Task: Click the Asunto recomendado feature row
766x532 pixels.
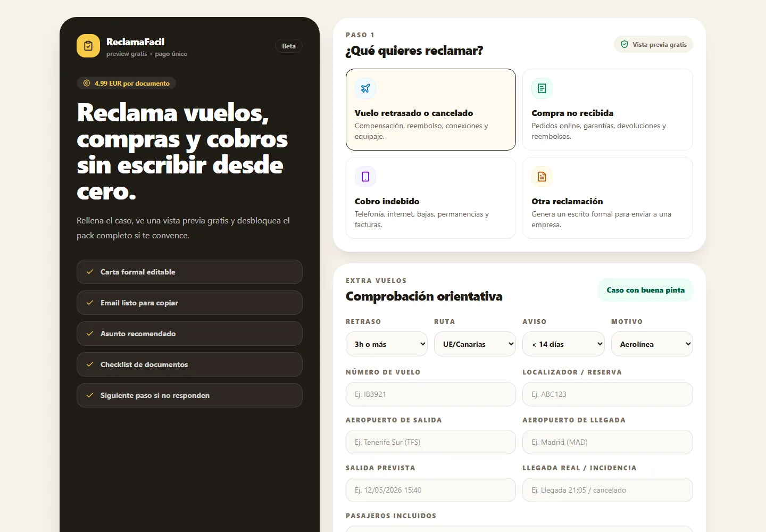Action: (189, 334)
